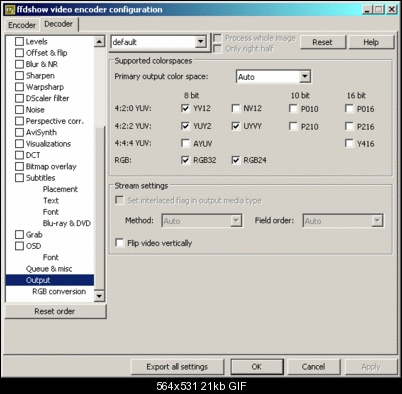
Task: Tick the Blur & NR checkbox
Action: coord(19,64)
